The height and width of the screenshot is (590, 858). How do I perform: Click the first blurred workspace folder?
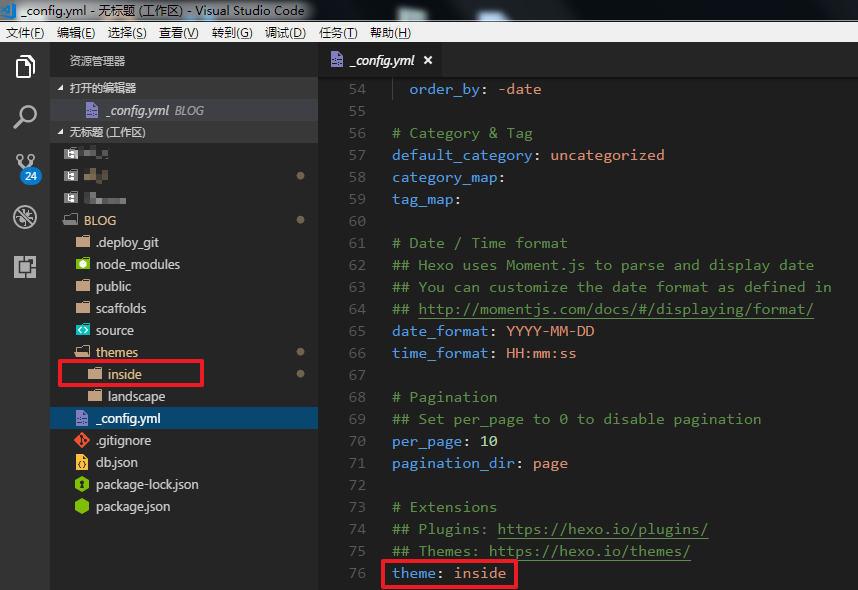pos(183,153)
